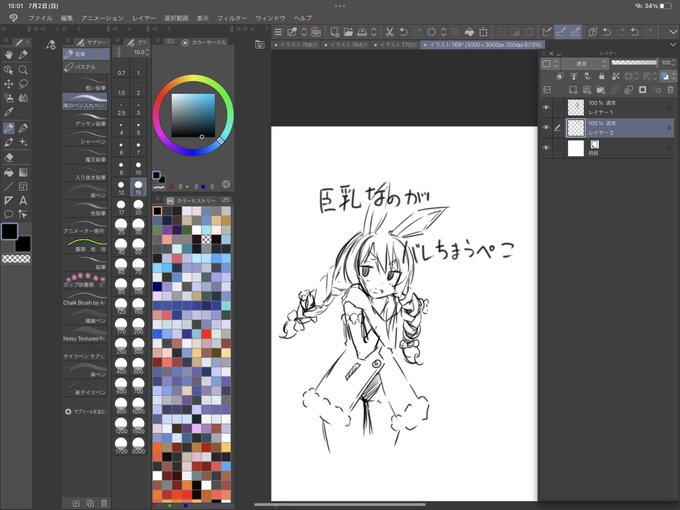Select the Eyedropper tool
This screenshot has height=510, width=680.
pyautogui.click(x=9, y=111)
